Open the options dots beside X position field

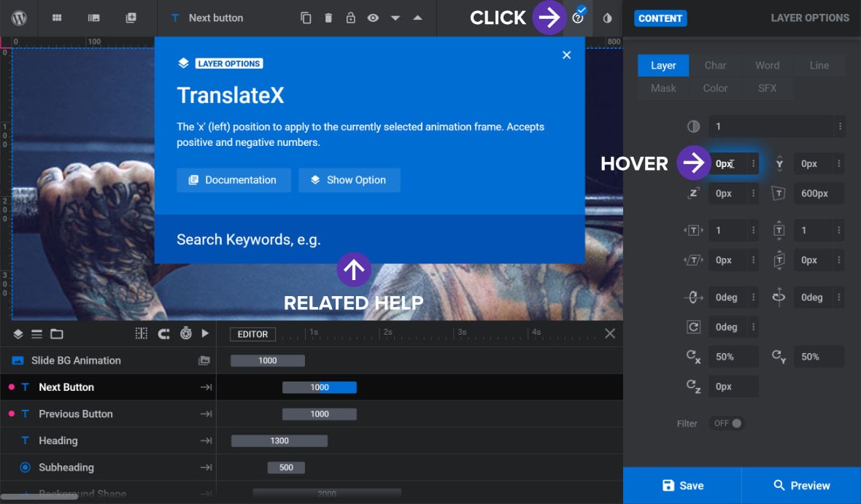(x=753, y=163)
